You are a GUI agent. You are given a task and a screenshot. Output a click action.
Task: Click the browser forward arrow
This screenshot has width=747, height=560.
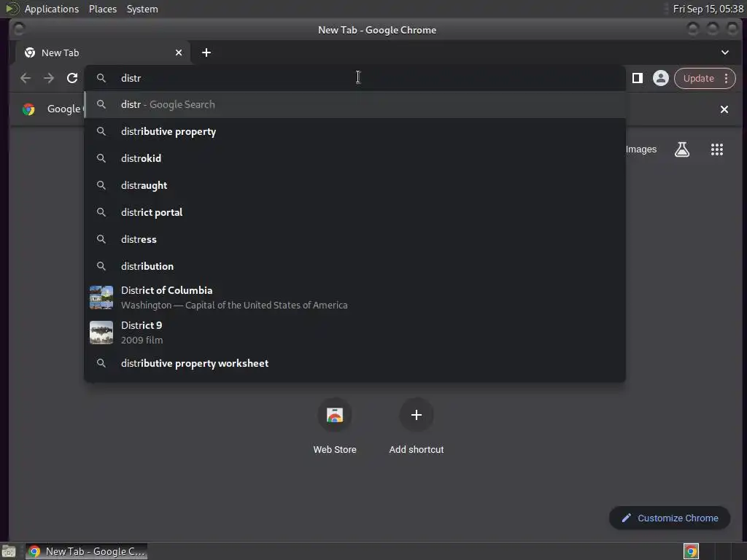tap(49, 78)
